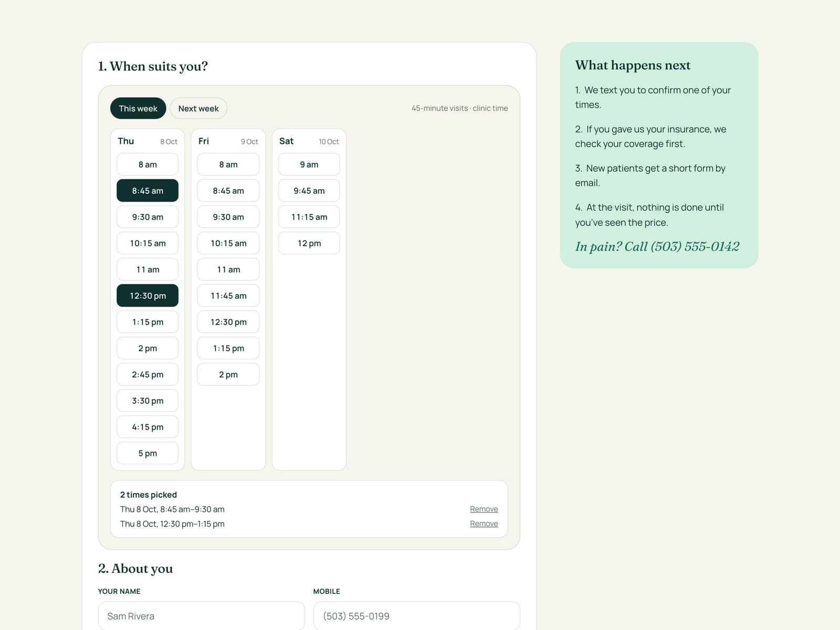Select the 5 pm slot

tap(148, 453)
